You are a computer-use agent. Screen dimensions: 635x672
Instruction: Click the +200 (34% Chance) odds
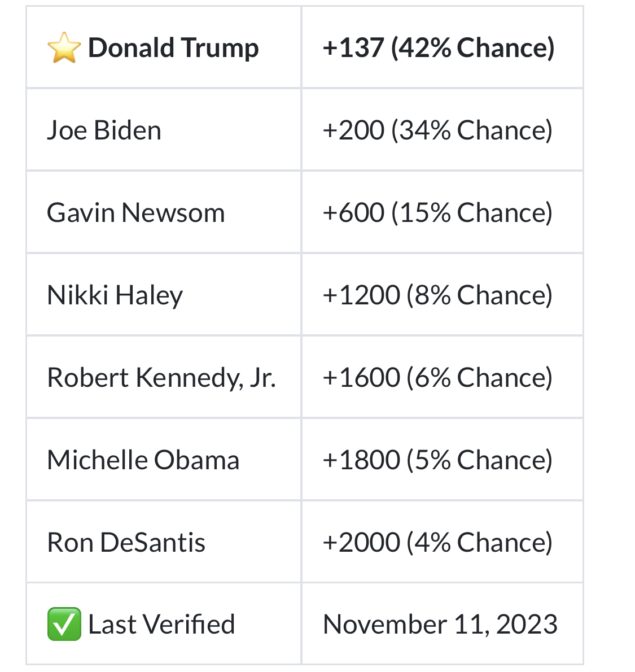(x=437, y=130)
